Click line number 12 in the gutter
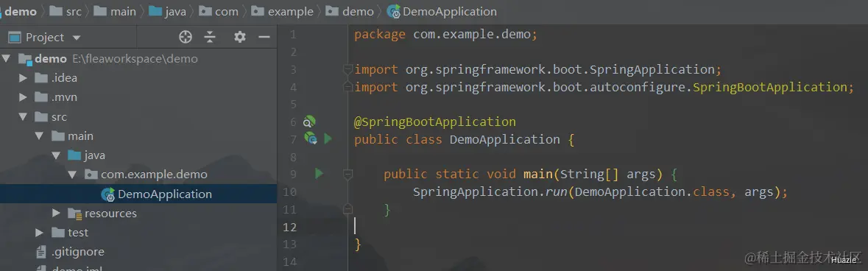The width and height of the screenshot is (868, 271). (x=289, y=227)
